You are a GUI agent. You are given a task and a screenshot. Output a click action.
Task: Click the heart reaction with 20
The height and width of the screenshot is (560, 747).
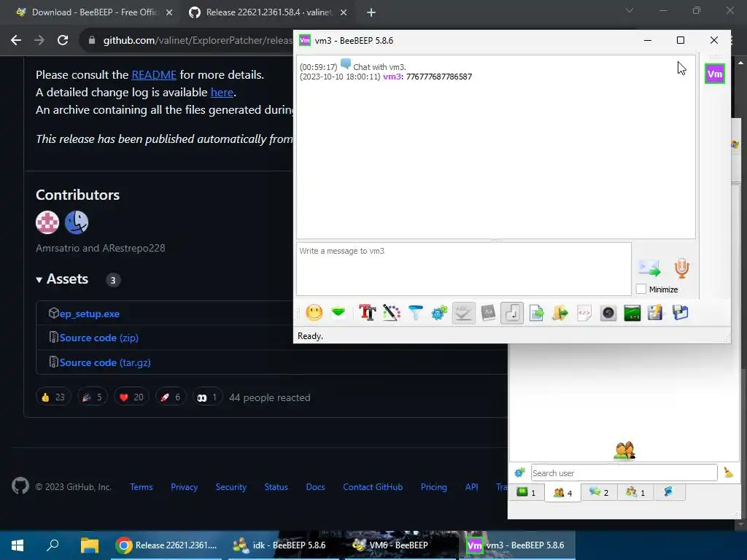131,397
